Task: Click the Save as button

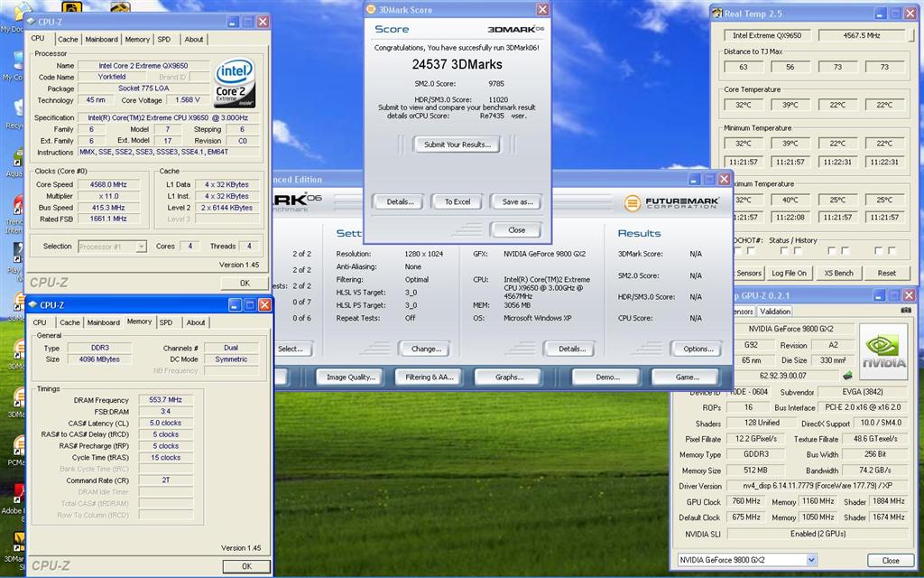Action: [517, 201]
